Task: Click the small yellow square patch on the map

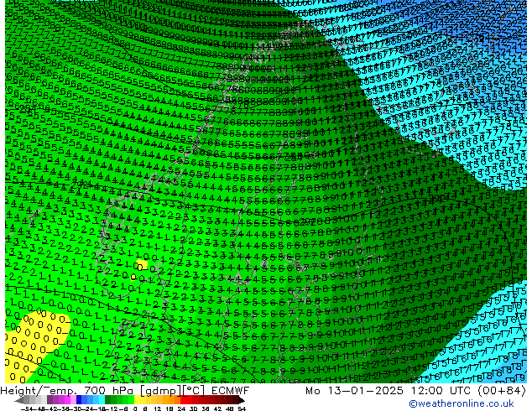Action: 142,265
